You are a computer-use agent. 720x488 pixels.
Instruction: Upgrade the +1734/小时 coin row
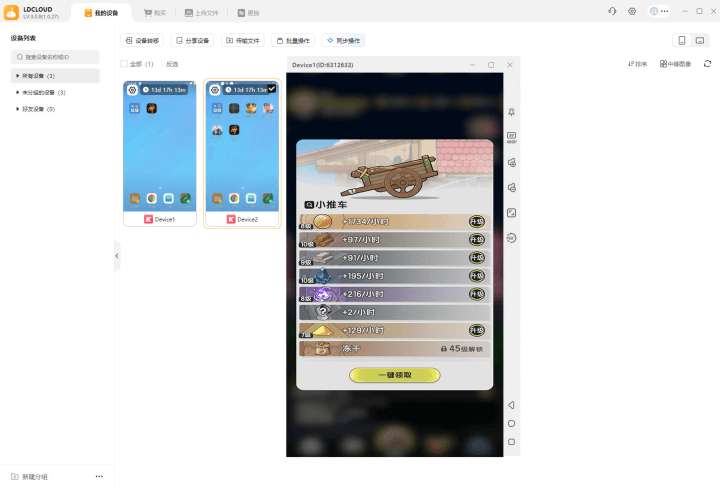click(x=477, y=222)
